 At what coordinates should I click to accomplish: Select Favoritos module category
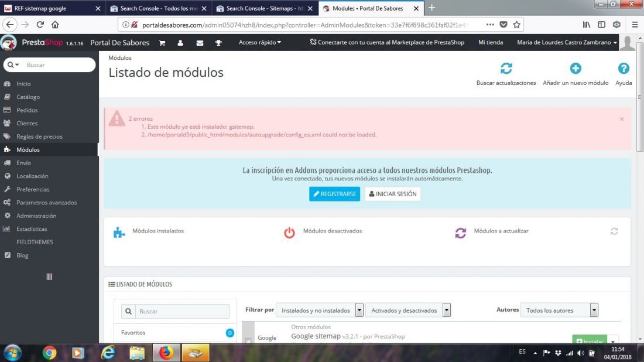(175, 333)
